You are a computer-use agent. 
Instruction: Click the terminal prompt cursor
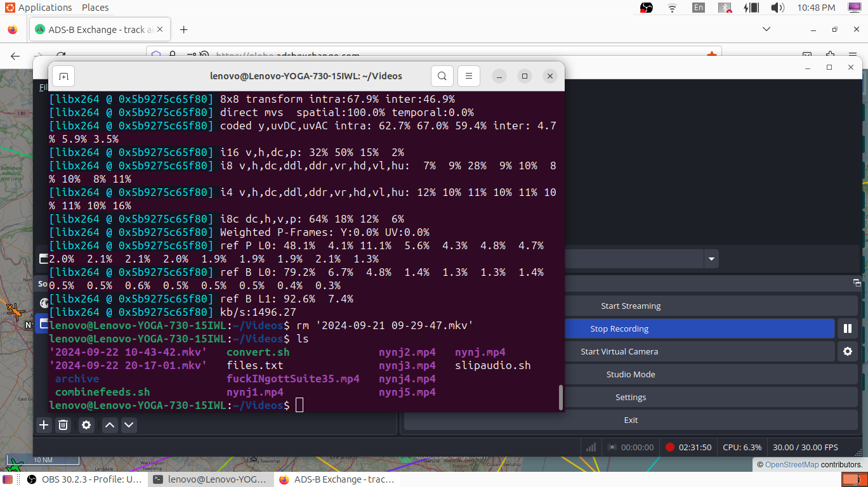(299, 405)
